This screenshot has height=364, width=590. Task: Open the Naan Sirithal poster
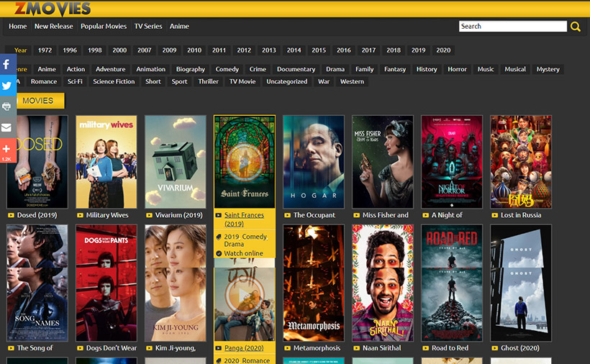point(383,283)
